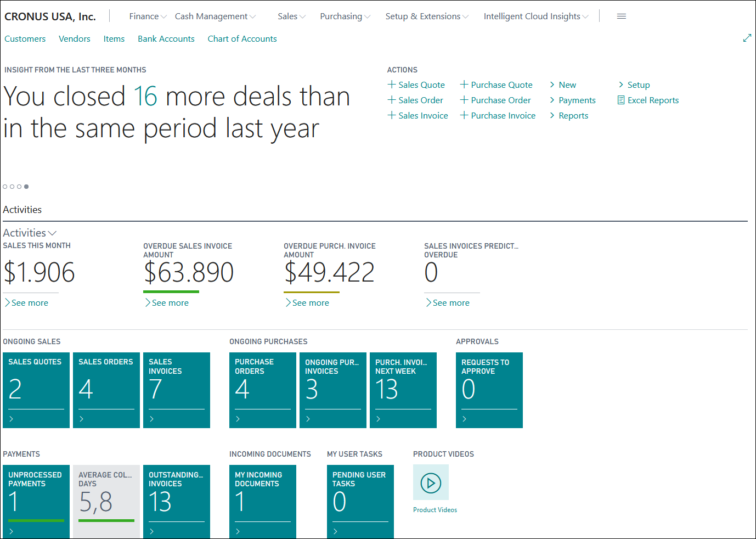Open the Items list
The width and height of the screenshot is (756, 539).
pos(114,38)
